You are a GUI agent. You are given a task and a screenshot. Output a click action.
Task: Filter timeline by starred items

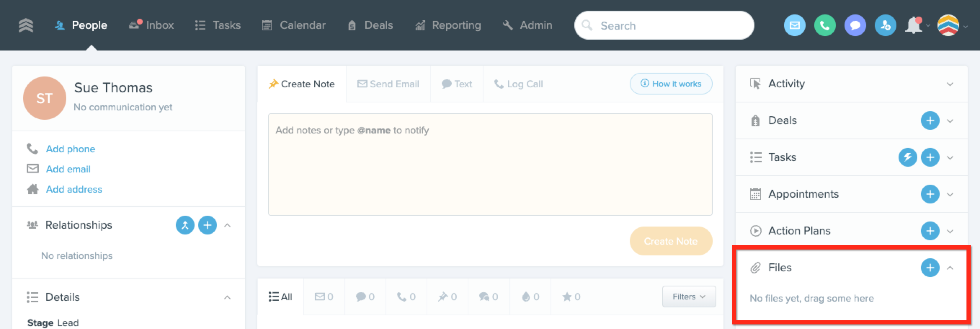tap(571, 297)
